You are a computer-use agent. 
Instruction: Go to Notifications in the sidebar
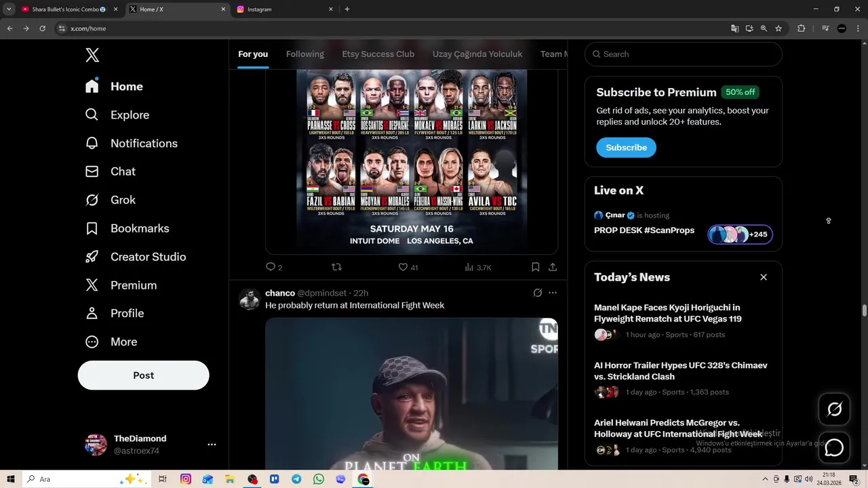[x=131, y=144]
